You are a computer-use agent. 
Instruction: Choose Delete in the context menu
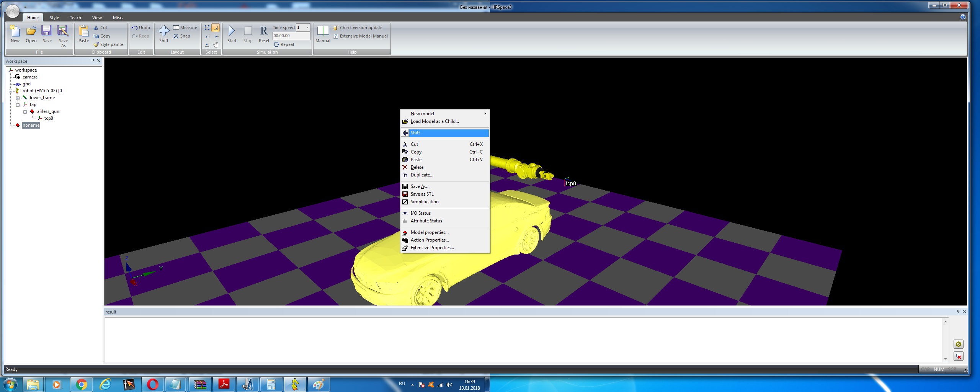coord(445,167)
